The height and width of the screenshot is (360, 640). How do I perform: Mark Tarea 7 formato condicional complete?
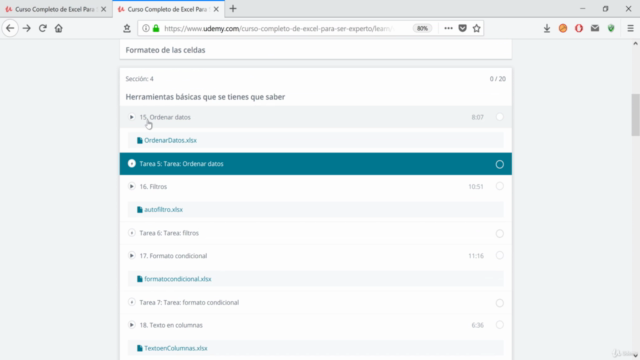[500, 303]
